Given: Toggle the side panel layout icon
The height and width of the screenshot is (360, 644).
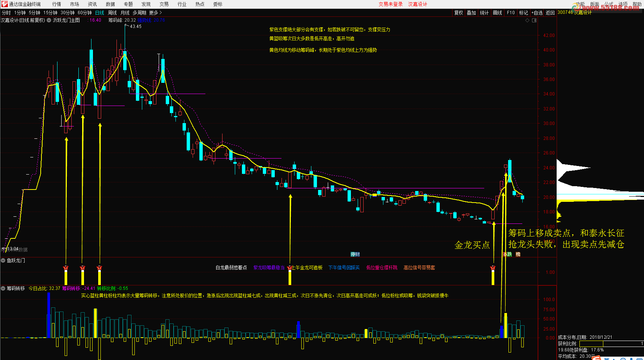Looking at the screenshot, I should 534,20.
